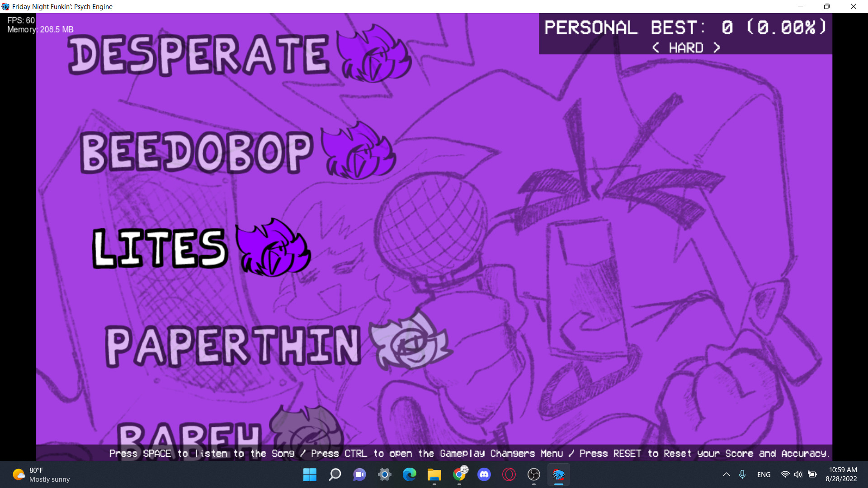Click the Psych Engine title bar app icon
This screenshot has height=488, width=868.
tap(5, 6)
